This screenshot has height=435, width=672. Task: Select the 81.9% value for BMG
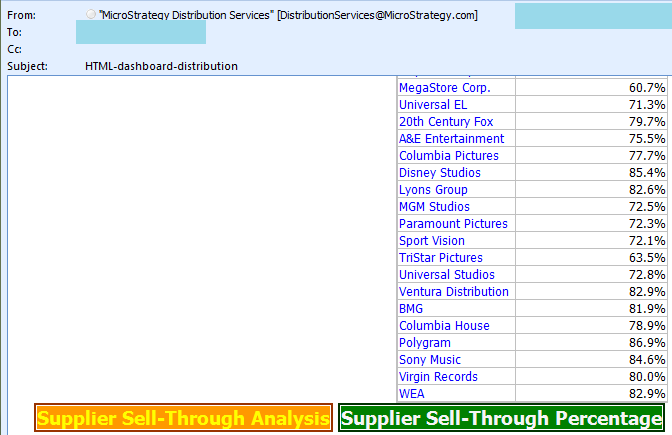647,309
